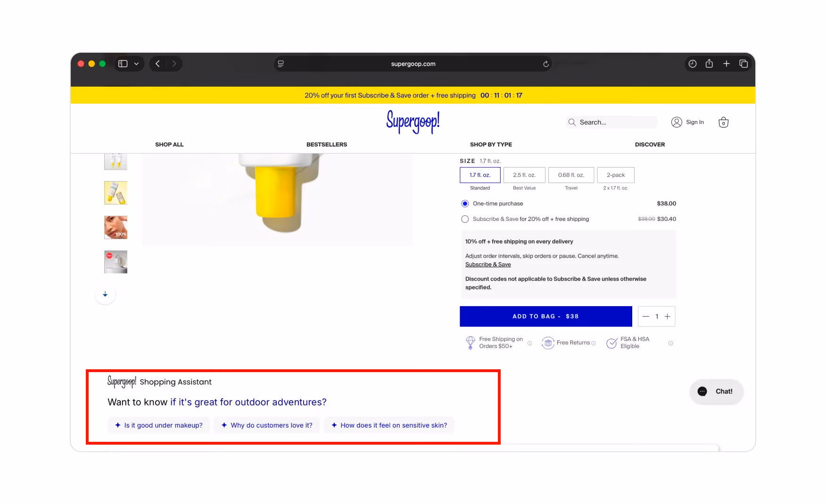Click the Supergoop! logo
This screenshot has width=826, height=504.
click(413, 122)
